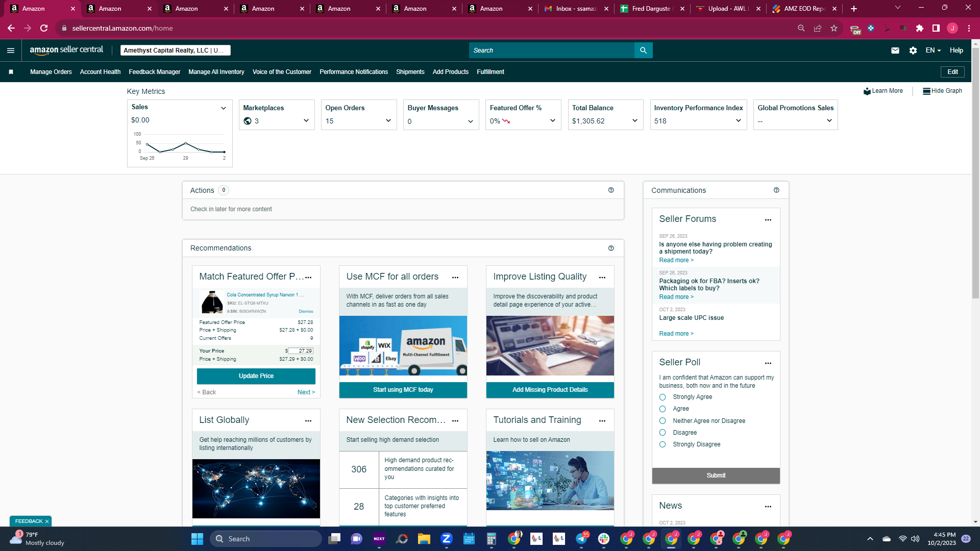The image size is (980, 551).
Task: Select Disagree radio option
Action: (663, 433)
